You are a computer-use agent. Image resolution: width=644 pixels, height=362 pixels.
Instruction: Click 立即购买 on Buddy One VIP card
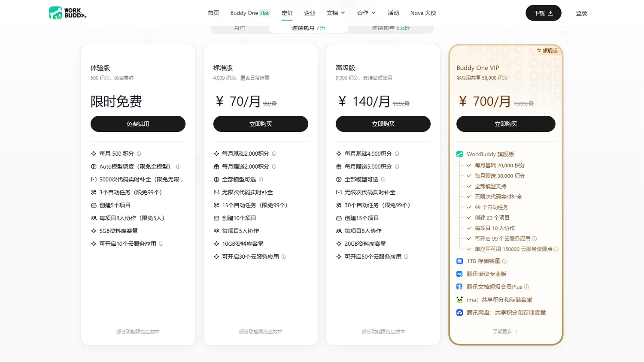pos(506,124)
